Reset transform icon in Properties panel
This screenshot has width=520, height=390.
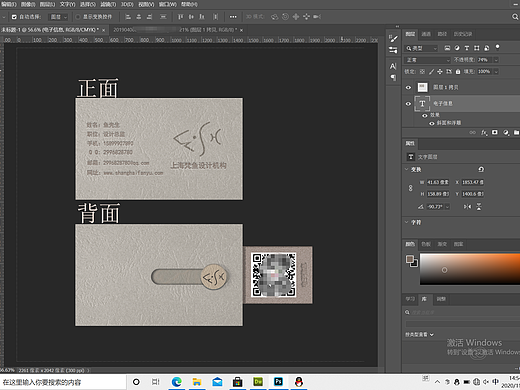coord(481,169)
